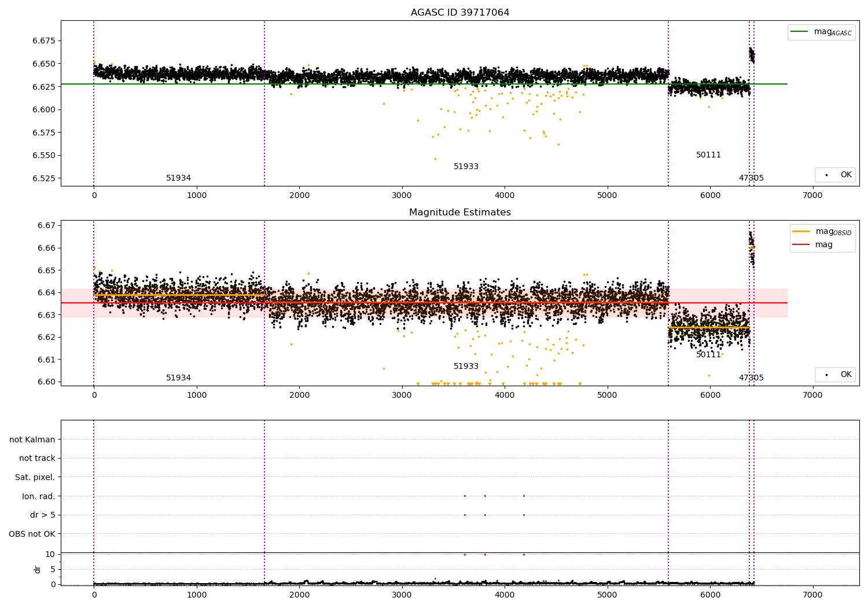Screen dimensions: 868x608
Task: Click the 47305 label in middle plot
Action: point(751,378)
